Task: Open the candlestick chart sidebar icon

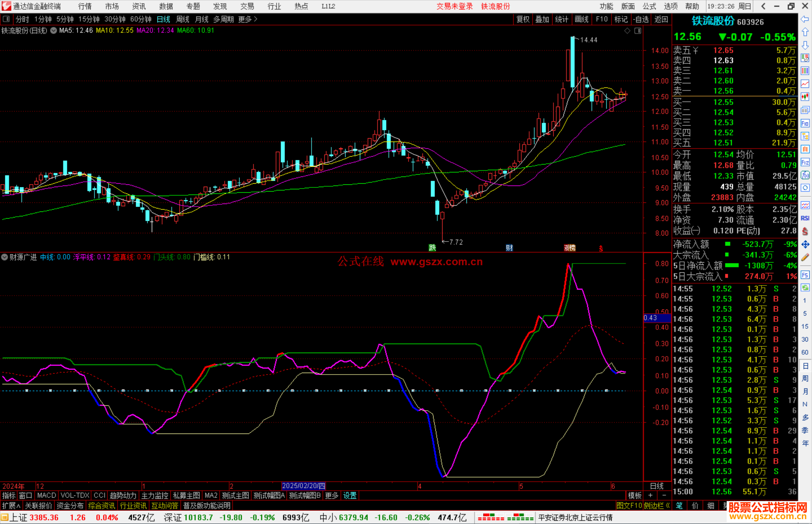Action: pyautogui.click(x=805, y=97)
